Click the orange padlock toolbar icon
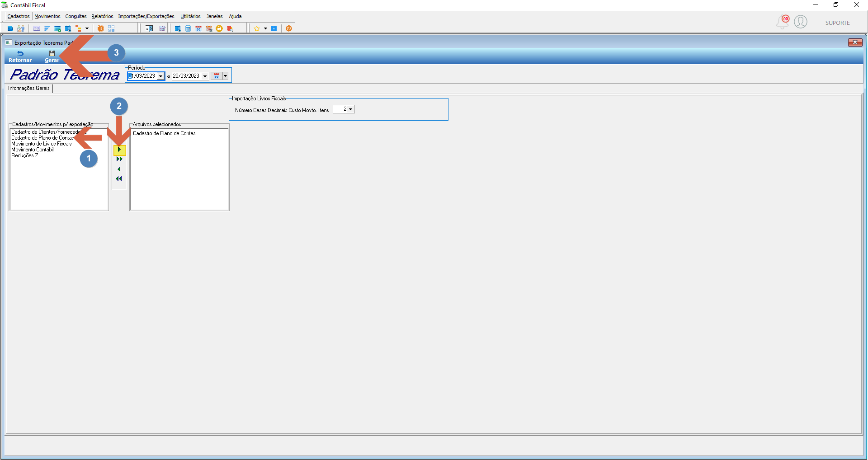 (219, 28)
